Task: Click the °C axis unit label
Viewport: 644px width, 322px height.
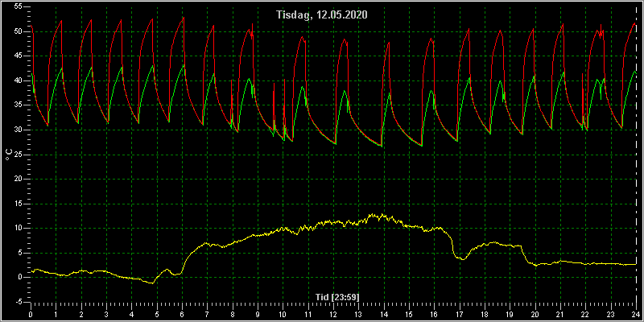Action: click(x=9, y=155)
